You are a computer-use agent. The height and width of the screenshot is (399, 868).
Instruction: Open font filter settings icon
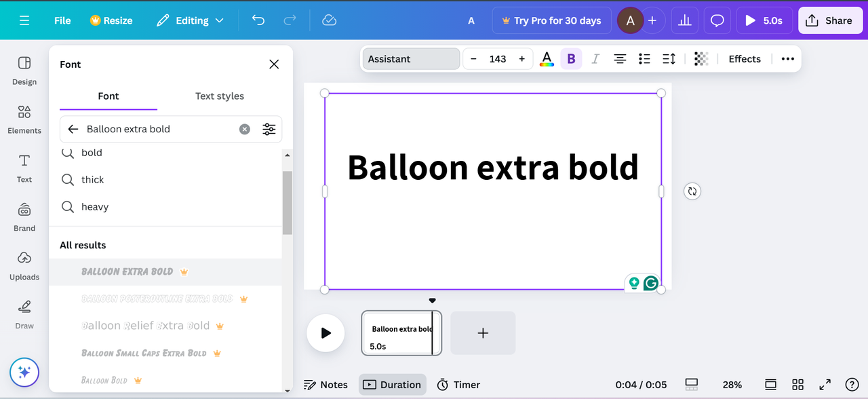[x=269, y=129]
